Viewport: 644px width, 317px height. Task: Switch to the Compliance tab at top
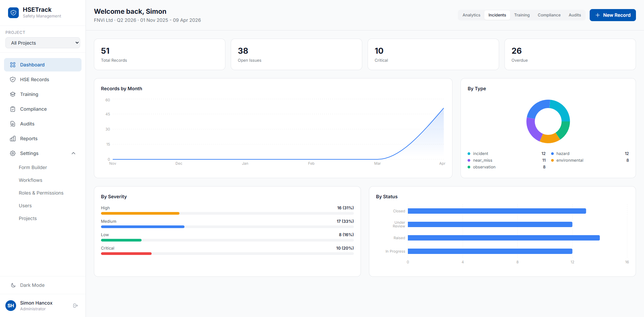(549, 15)
